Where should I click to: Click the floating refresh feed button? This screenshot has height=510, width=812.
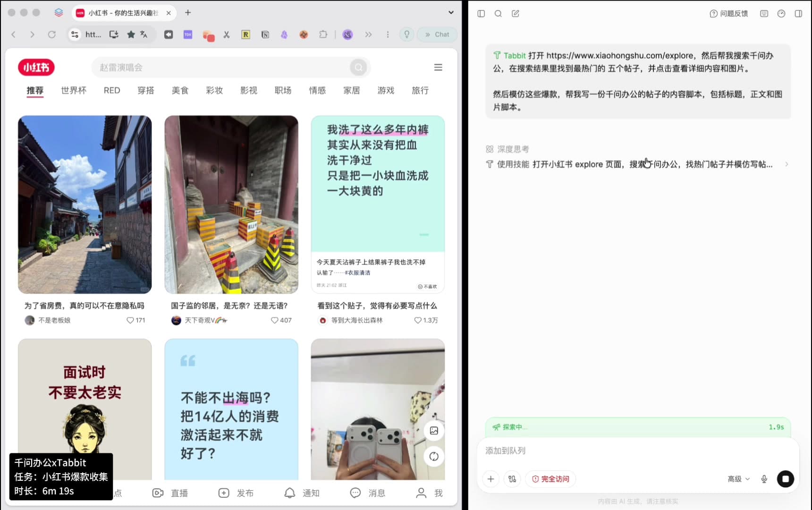[434, 457]
